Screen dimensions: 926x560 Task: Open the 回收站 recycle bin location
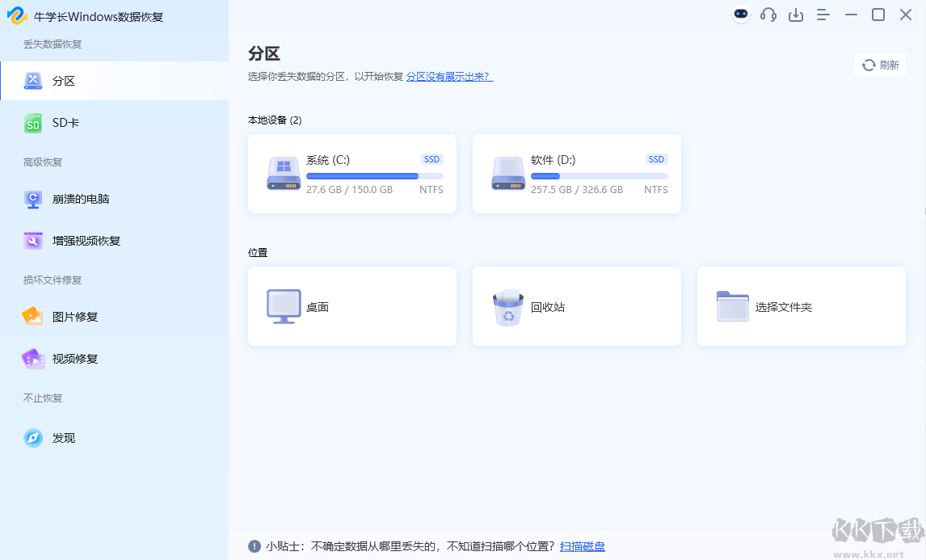coord(576,306)
